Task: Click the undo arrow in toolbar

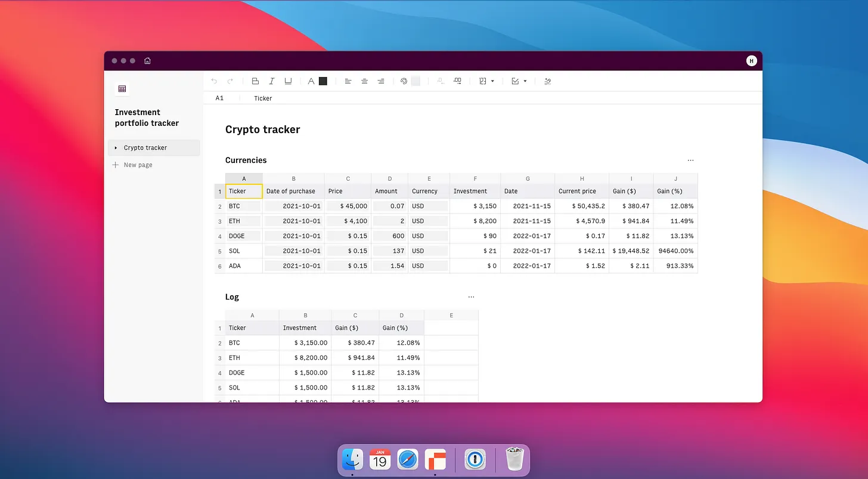Action: pos(214,81)
